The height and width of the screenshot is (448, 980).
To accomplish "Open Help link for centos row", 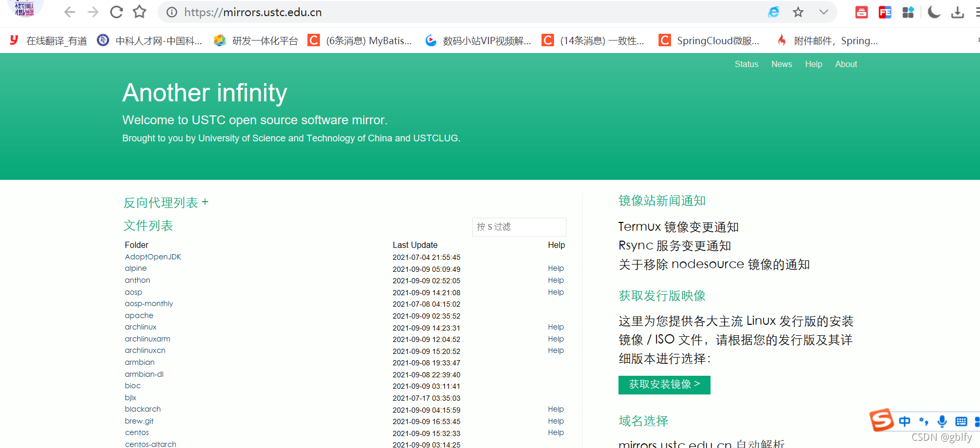I will click(x=556, y=432).
